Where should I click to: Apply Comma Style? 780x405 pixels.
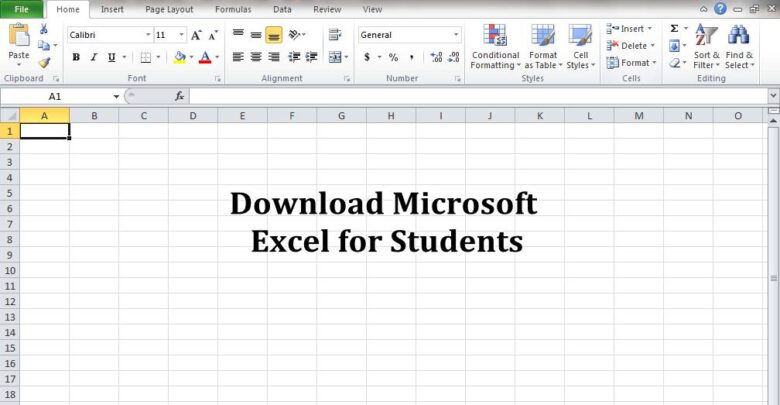411,57
